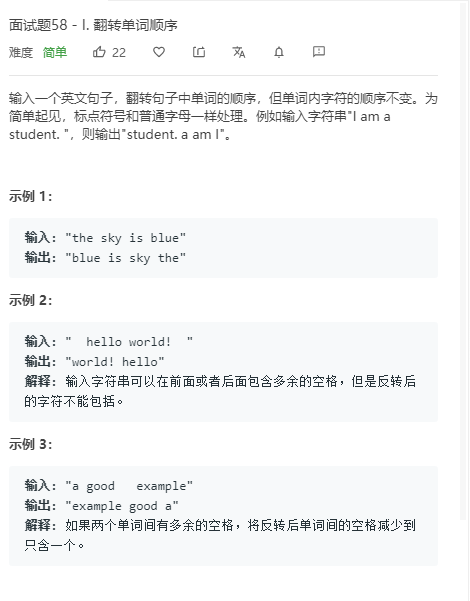Click the input "a good   example" line

(x=109, y=486)
